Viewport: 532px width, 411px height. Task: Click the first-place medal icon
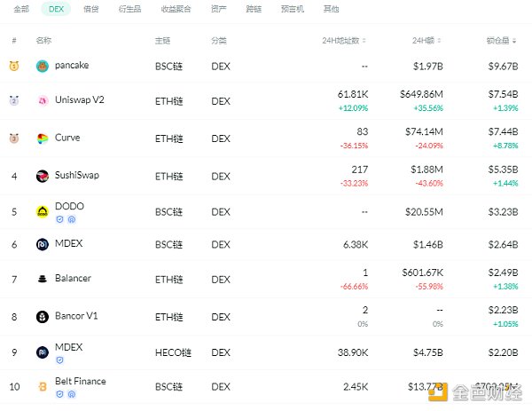tap(14, 67)
